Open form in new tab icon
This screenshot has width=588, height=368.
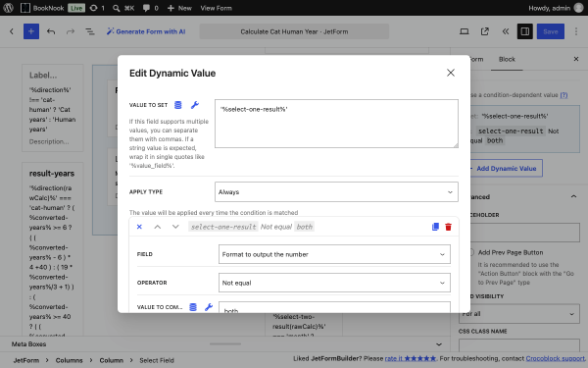[485, 31]
